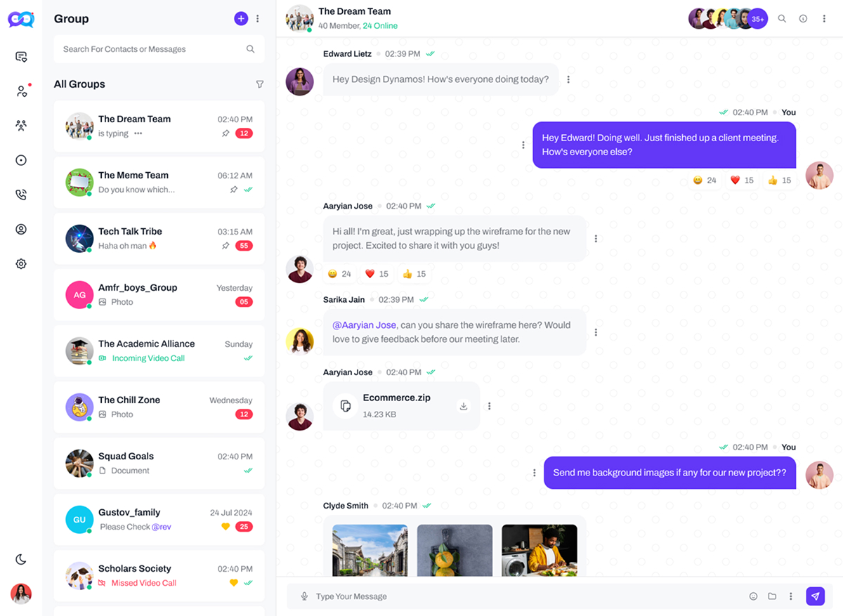
Task: Send message with purple paper plane button
Action: click(x=815, y=596)
